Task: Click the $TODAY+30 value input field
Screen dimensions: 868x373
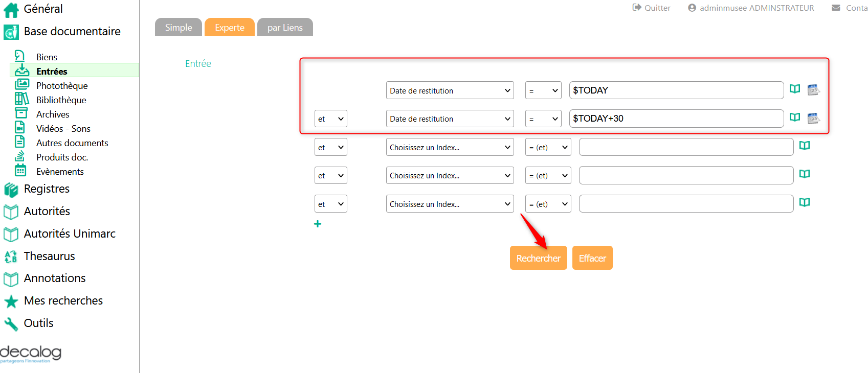Action: tap(676, 119)
